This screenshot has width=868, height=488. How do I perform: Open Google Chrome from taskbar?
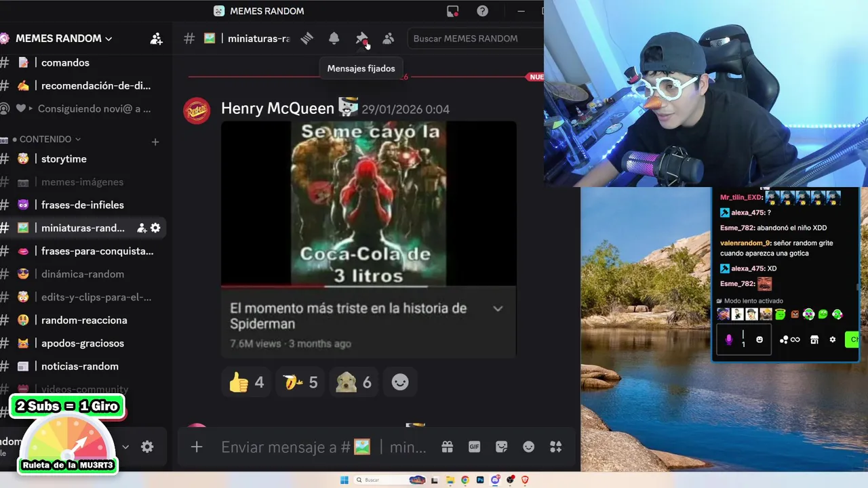point(465,480)
